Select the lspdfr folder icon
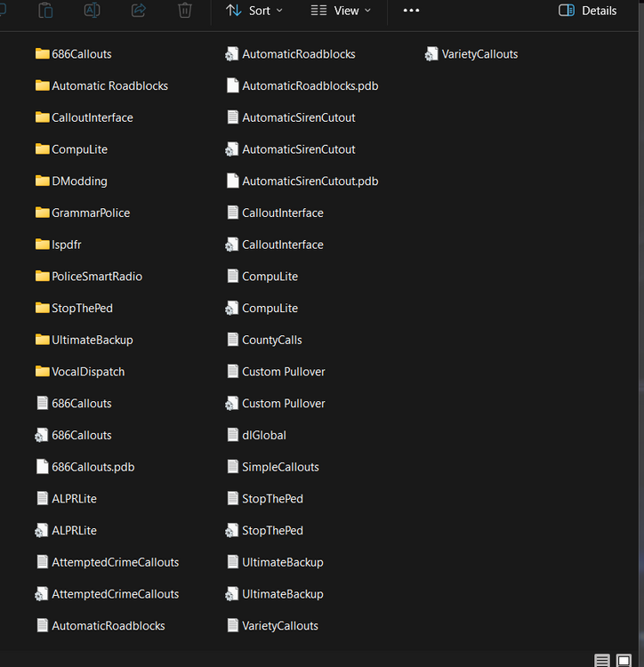Viewport: 644px width, 667px height. point(42,245)
